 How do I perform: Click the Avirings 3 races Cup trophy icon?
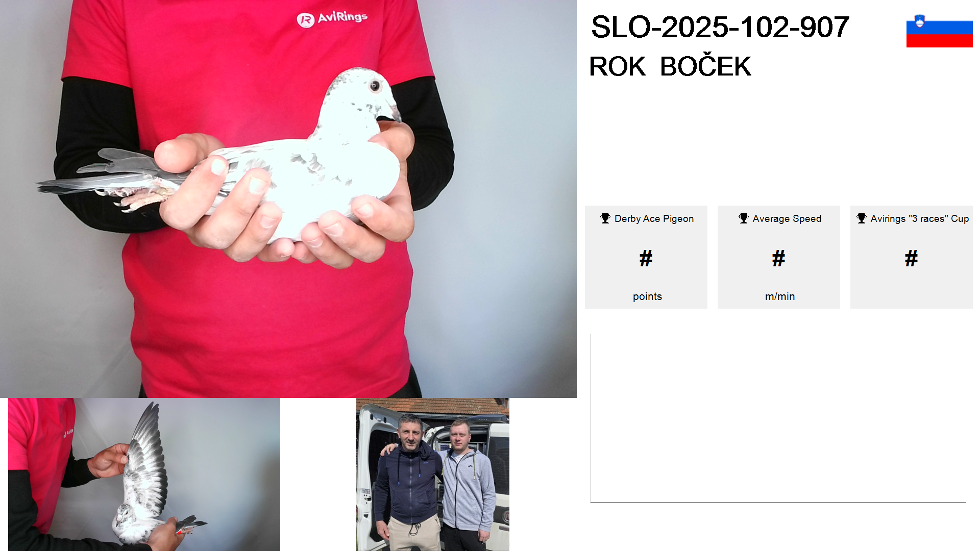862,218
